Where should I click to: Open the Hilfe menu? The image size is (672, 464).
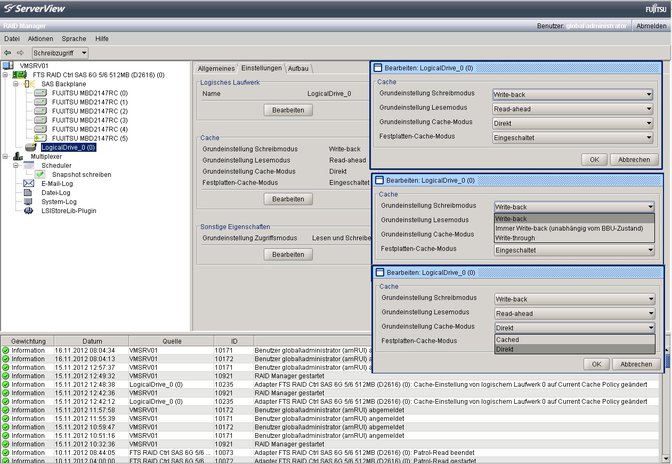click(102, 39)
